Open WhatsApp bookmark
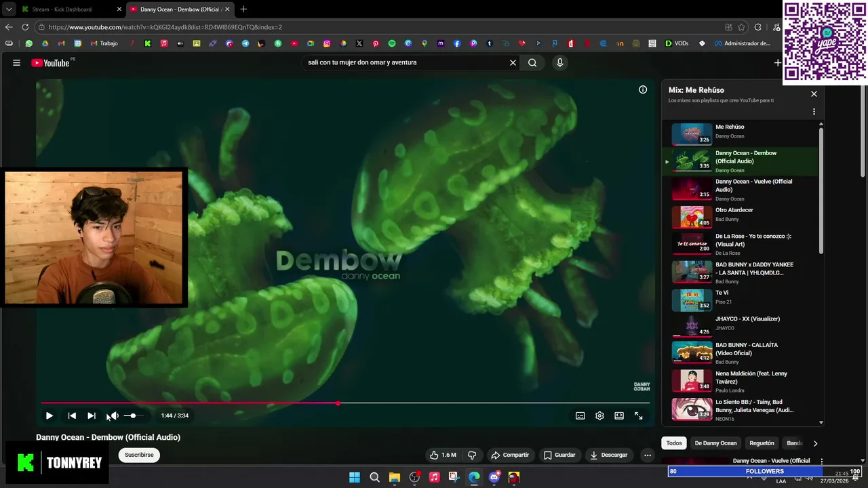The image size is (868, 488). click(x=28, y=43)
